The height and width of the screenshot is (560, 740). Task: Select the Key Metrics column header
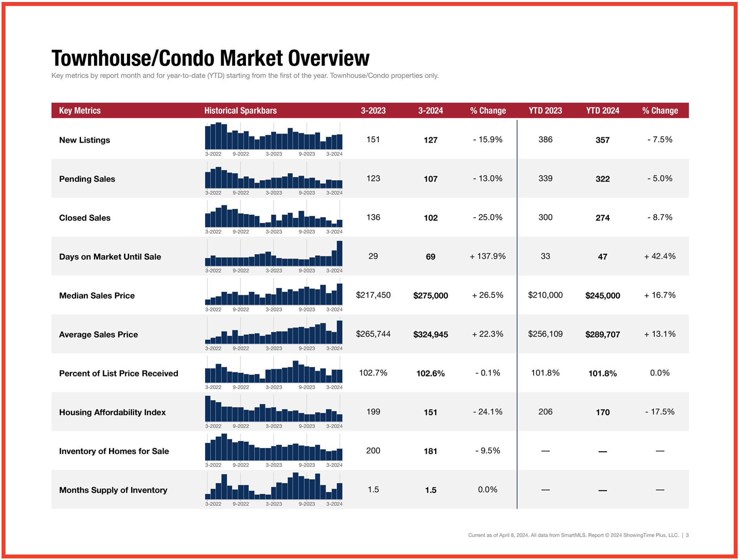(x=80, y=110)
